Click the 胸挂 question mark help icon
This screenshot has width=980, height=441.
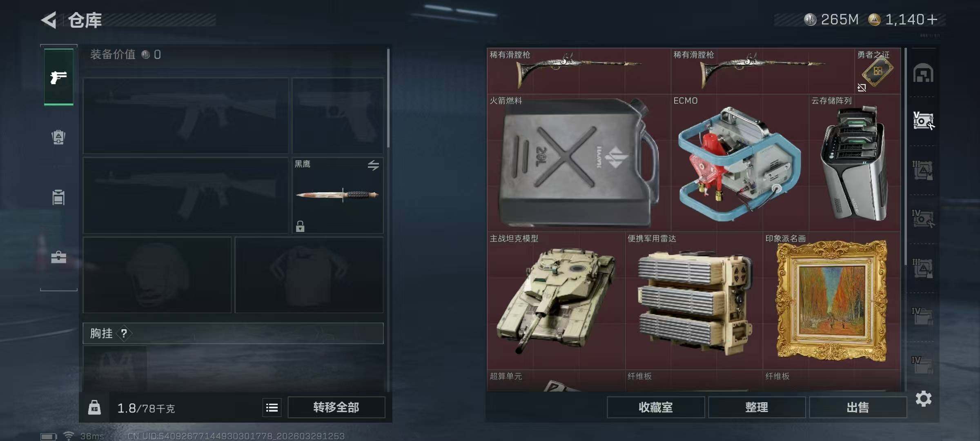124,334
